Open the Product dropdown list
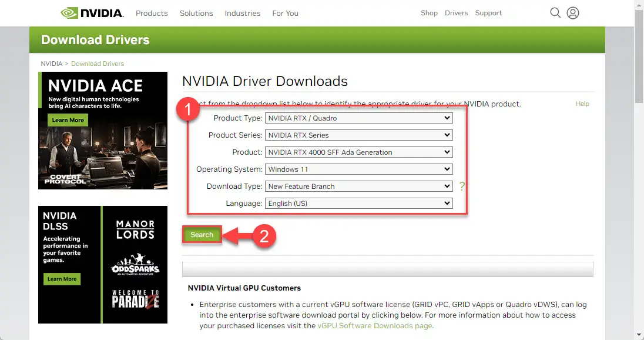Viewport: 644px width, 340px height. (358, 152)
